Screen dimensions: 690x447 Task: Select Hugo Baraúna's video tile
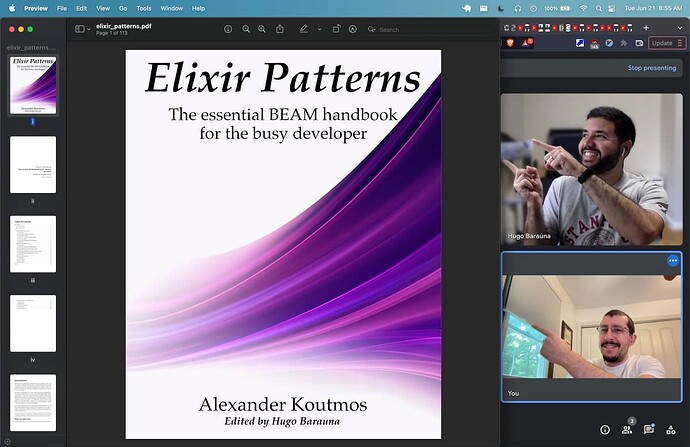591,169
